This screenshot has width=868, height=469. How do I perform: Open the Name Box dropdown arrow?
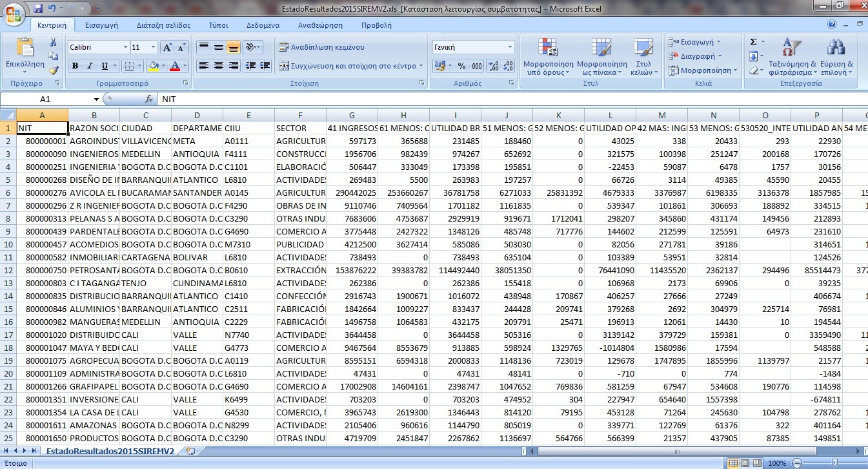pos(96,99)
